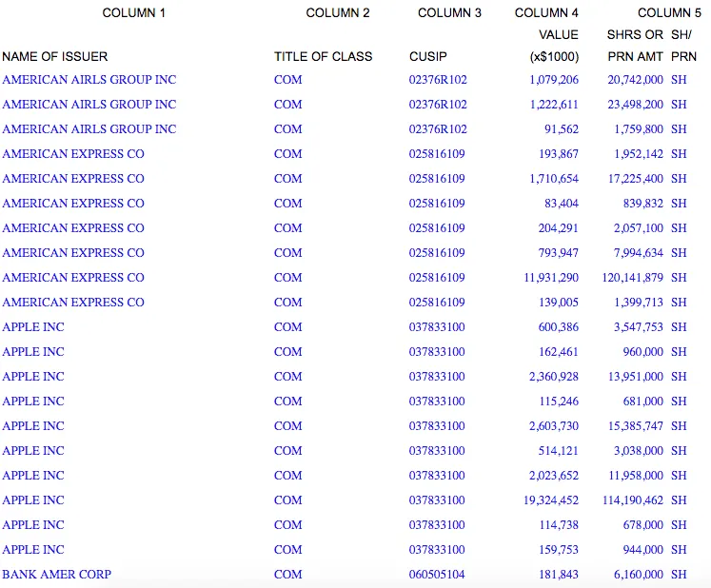The height and width of the screenshot is (588, 711).
Task: Click the value 1,710,654
Action: (x=554, y=179)
